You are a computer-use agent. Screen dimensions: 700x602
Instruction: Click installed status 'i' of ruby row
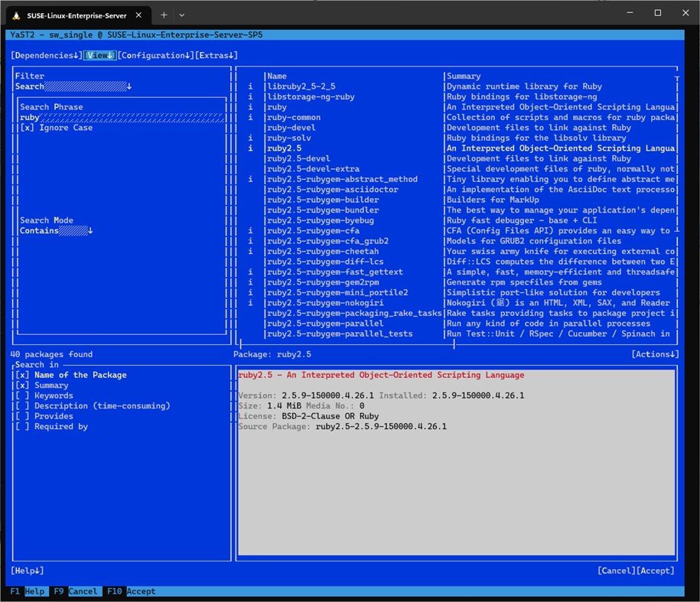tap(250, 107)
